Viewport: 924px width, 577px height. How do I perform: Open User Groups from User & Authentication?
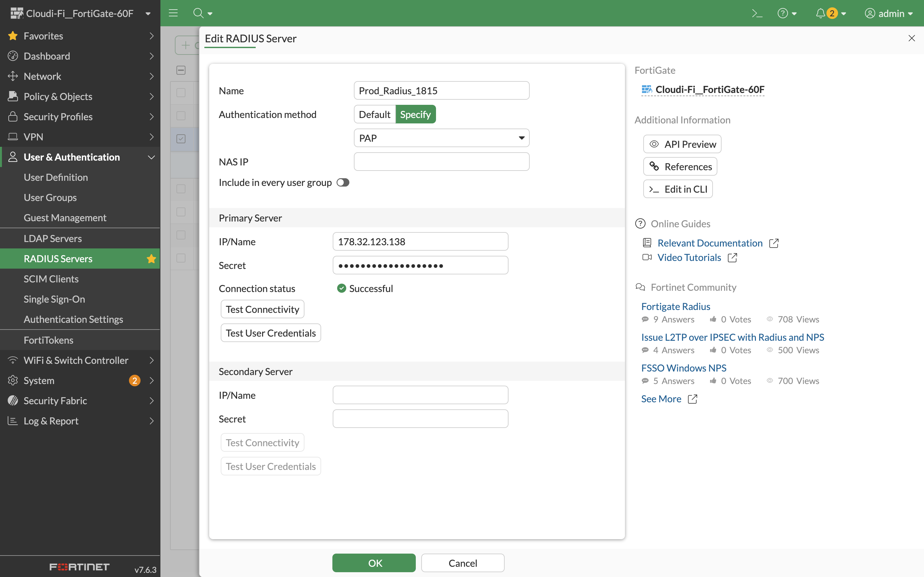[50, 197]
